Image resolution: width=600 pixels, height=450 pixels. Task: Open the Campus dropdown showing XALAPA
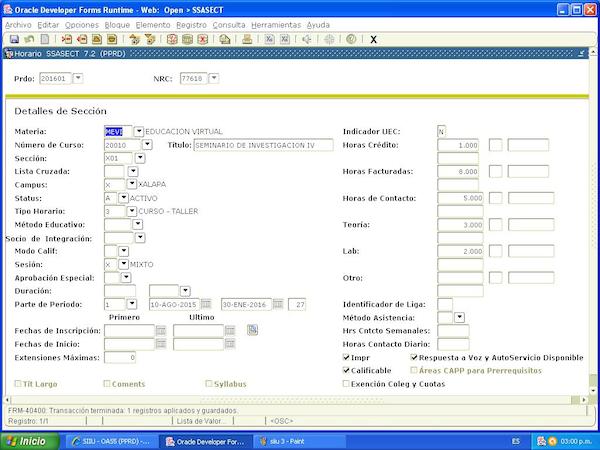(x=133, y=185)
